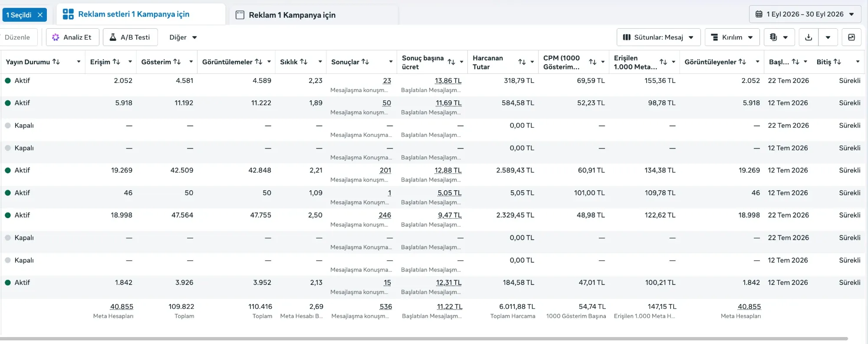This screenshot has width=868, height=344.
Task: Click the Analiz Et button
Action: click(72, 37)
